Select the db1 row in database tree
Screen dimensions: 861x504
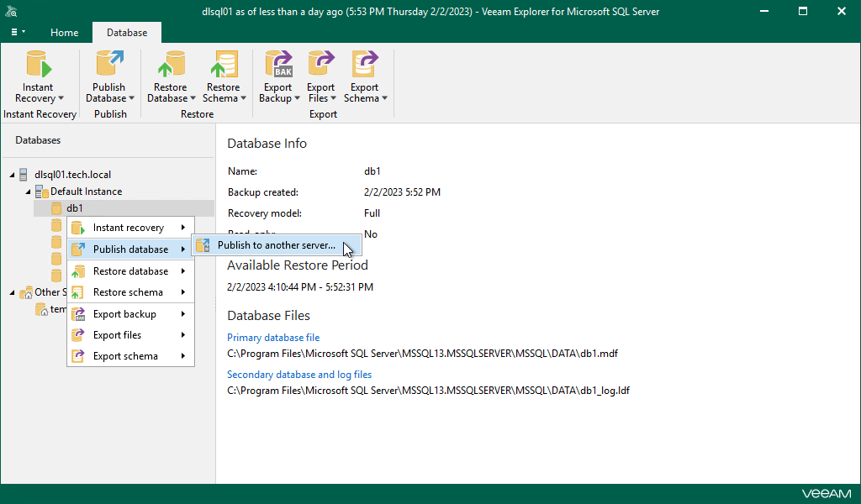tap(124, 208)
